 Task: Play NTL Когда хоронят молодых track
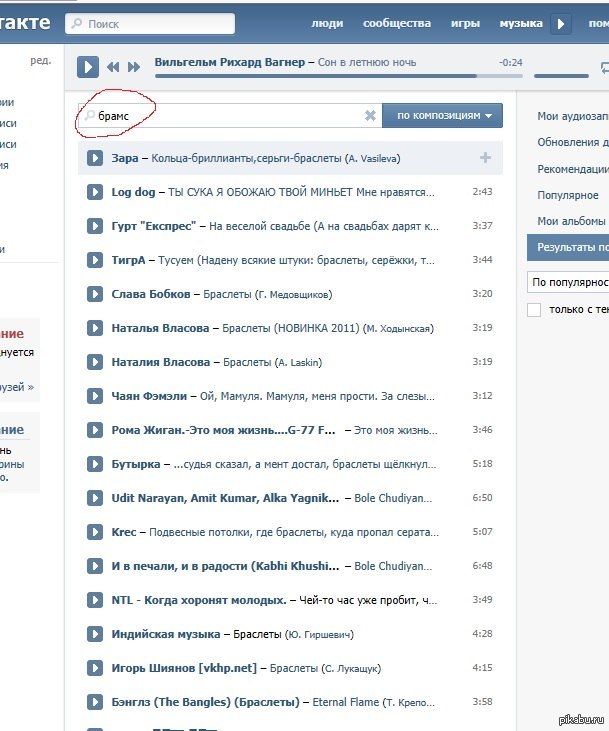[x=95, y=600]
